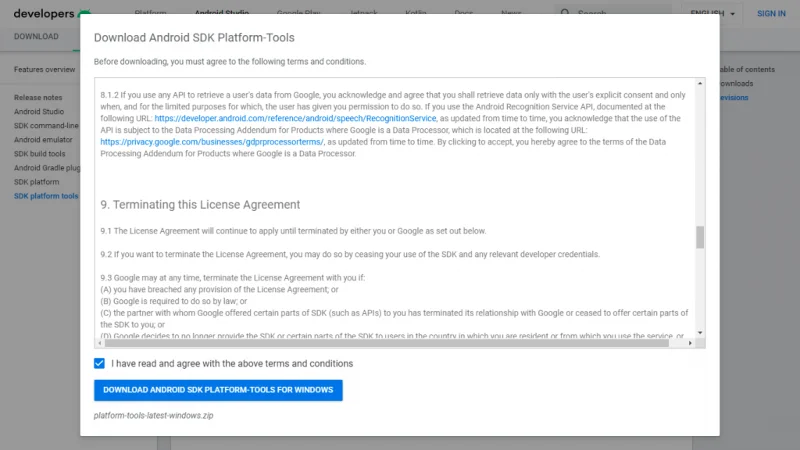Click the platform-tools-latest-windows.zip filename text
This screenshot has width=800, height=450.
[154, 415]
